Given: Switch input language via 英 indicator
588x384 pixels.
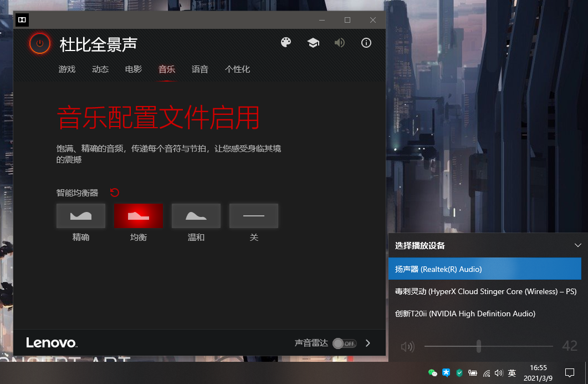Looking at the screenshot, I should coord(512,373).
